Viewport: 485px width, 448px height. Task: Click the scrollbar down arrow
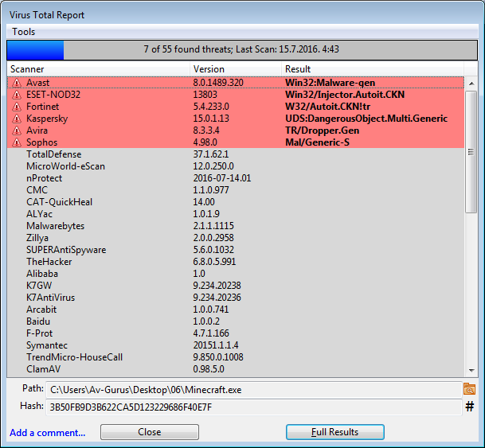(471, 370)
